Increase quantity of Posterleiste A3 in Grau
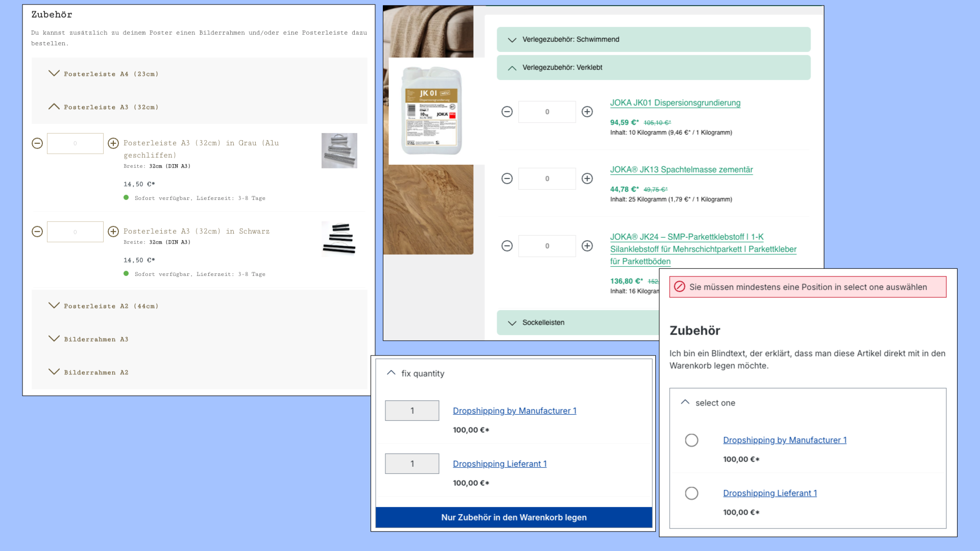The image size is (980, 551). click(113, 143)
